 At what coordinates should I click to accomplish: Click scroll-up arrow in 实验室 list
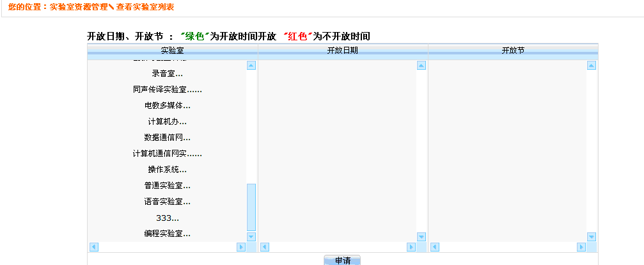[x=251, y=65]
